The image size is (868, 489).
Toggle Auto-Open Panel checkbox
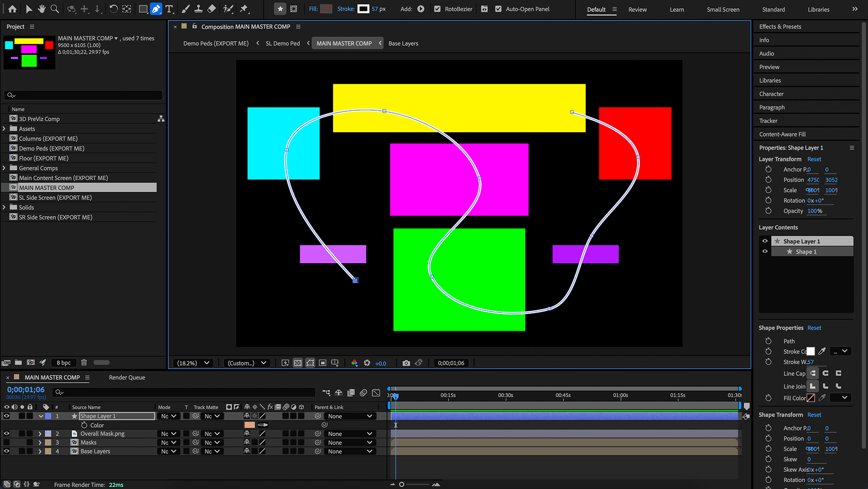[498, 9]
